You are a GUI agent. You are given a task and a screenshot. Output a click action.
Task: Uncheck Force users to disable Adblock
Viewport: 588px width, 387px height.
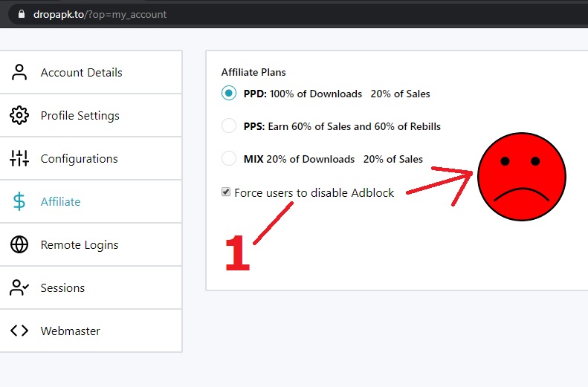click(x=226, y=192)
